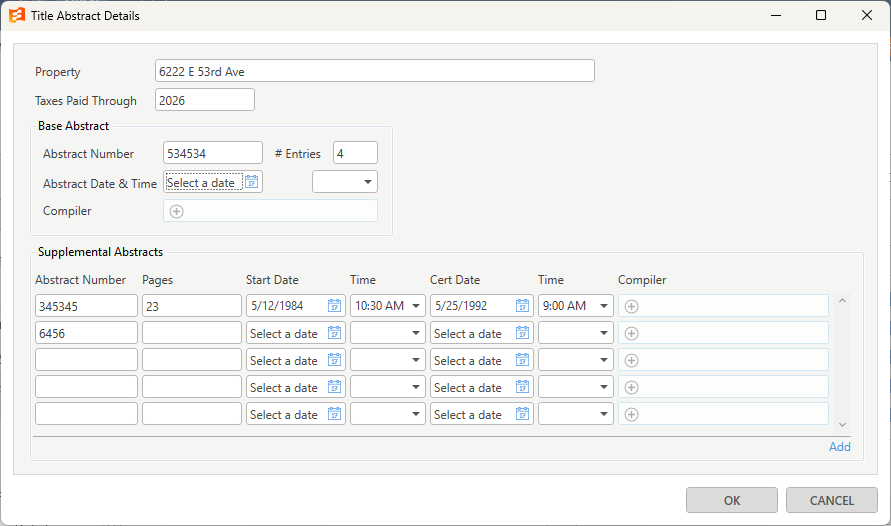Click the # Entries field

355,153
